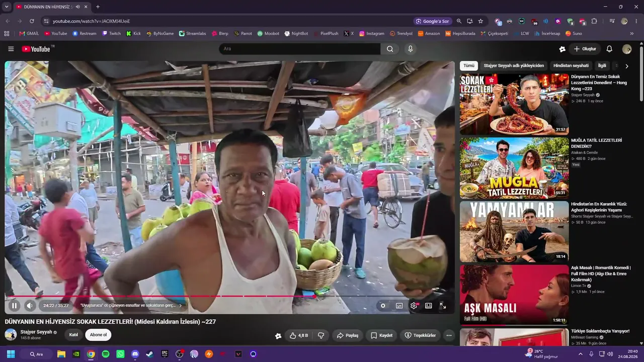Bookmark this page with the star
Viewport: 644px width, 362px height.
click(480, 21)
